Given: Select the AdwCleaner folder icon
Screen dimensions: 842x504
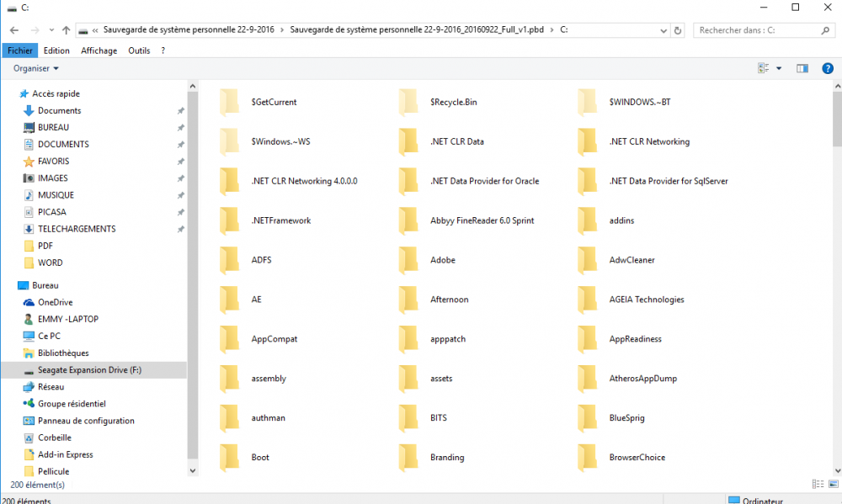Looking at the screenshot, I should point(588,260).
